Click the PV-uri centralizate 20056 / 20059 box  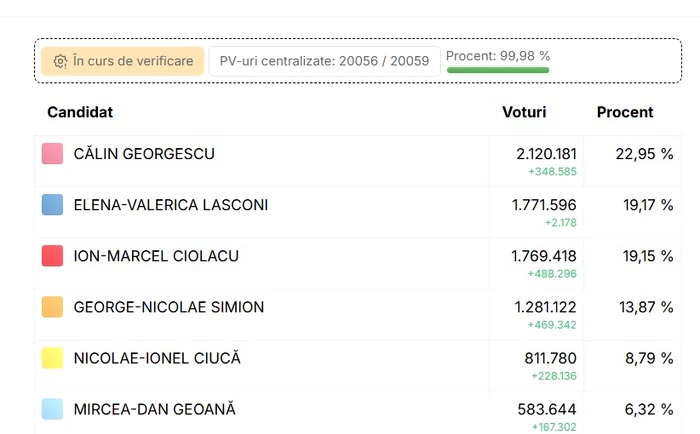[325, 61]
